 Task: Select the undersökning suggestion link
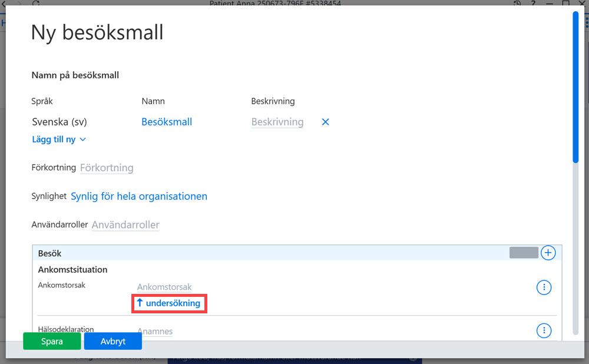click(x=173, y=303)
